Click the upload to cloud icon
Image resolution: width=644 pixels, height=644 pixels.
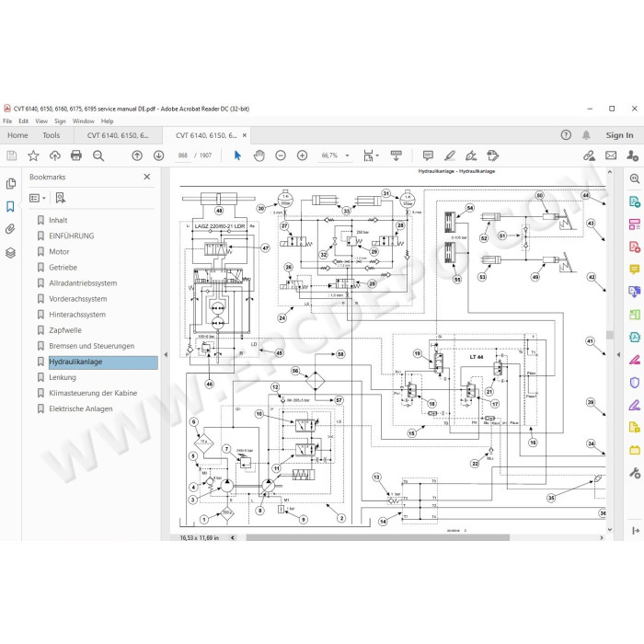54,155
